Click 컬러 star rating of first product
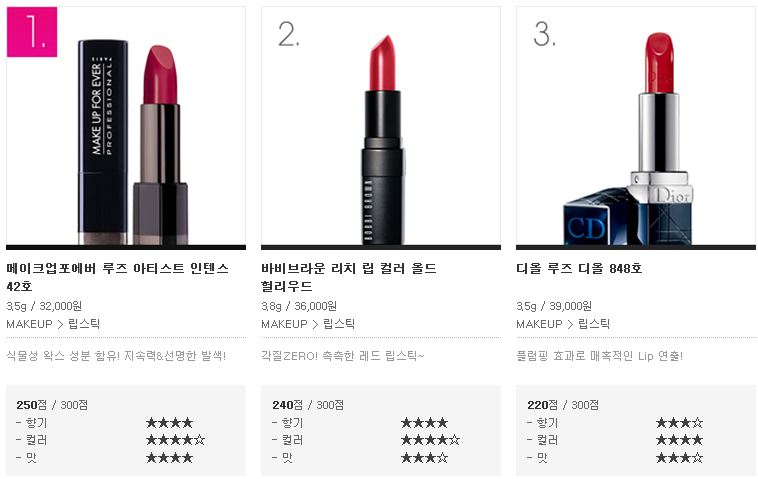Screen dimensions: 758x479 [x=175, y=440]
